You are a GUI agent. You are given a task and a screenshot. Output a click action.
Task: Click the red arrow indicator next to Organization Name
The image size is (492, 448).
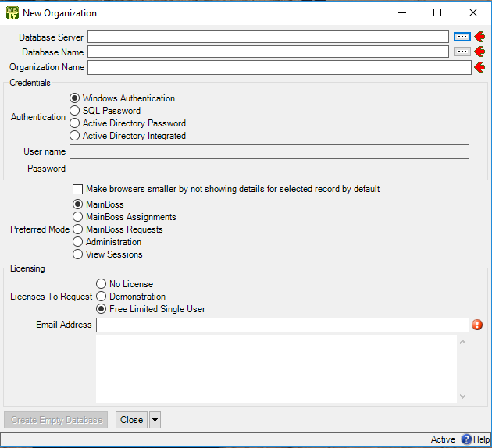[x=480, y=67]
